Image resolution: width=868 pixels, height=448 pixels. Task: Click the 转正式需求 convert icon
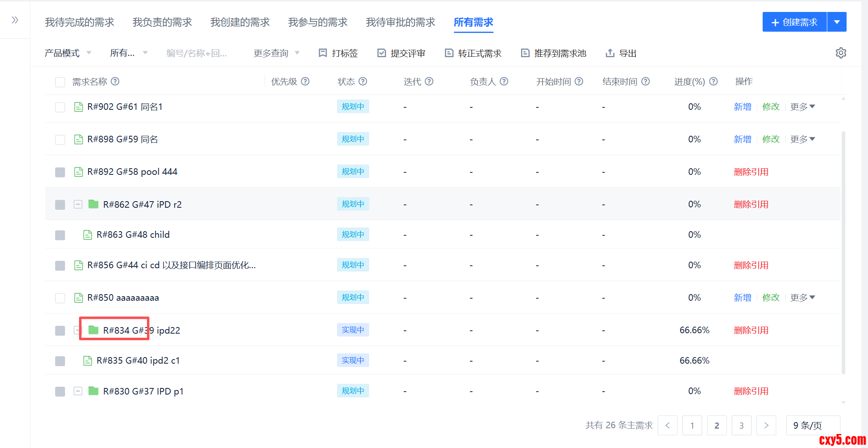click(449, 53)
